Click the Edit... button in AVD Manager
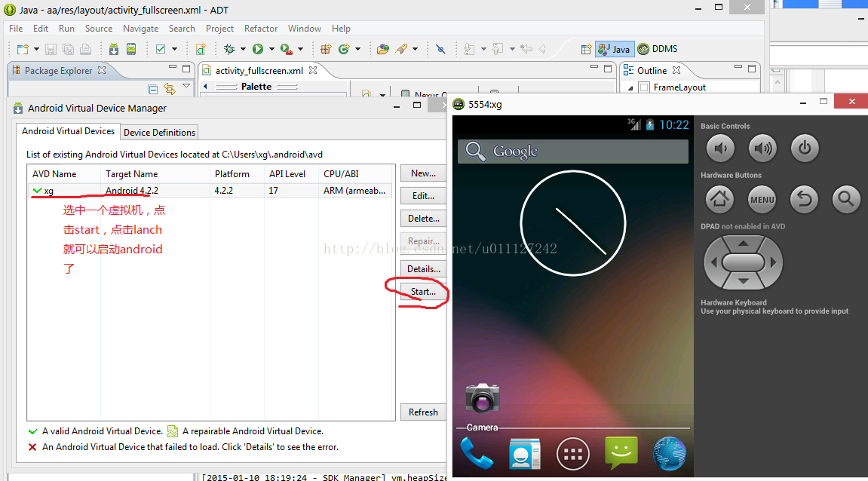The width and height of the screenshot is (868, 481). click(x=424, y=196)
